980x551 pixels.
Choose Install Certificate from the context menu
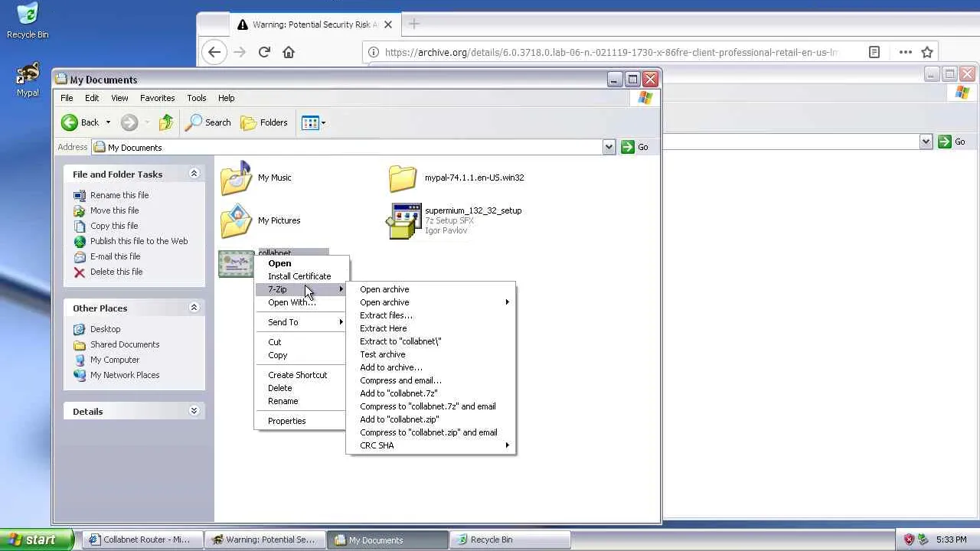click(301, 276)
